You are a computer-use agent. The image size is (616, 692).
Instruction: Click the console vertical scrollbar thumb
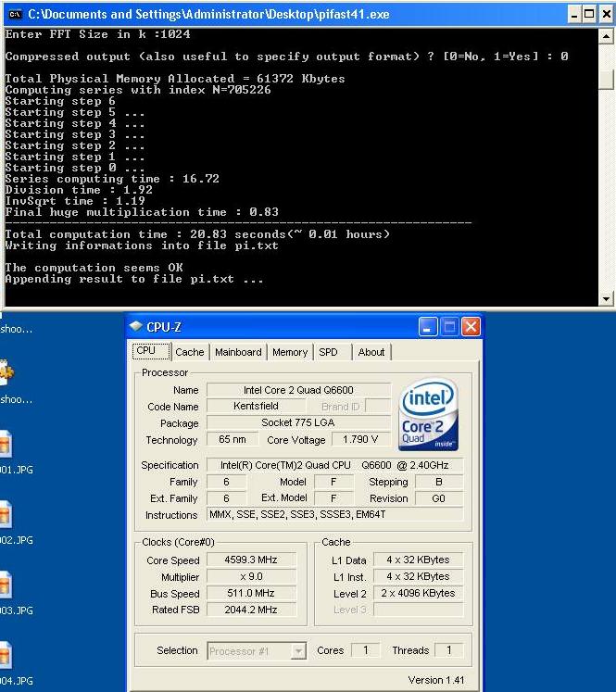click(607, 78)
